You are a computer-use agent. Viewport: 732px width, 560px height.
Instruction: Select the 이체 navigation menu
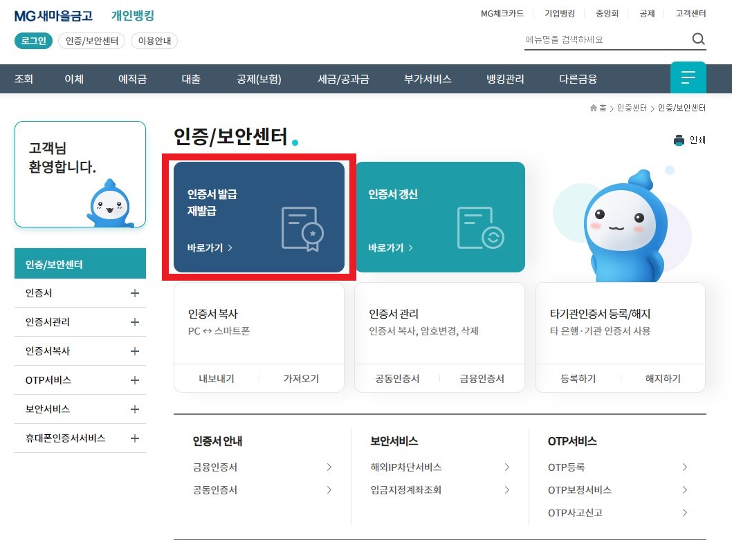tap(73, 78)
